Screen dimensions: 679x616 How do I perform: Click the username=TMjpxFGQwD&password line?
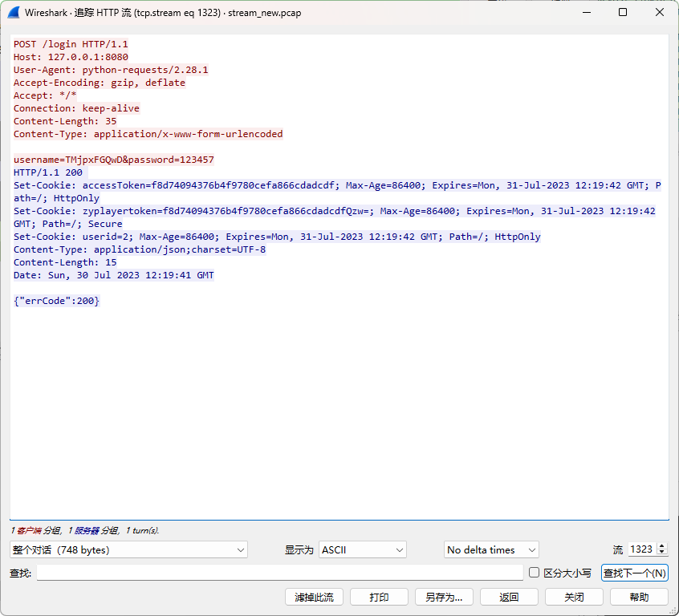tap(114, 160)
